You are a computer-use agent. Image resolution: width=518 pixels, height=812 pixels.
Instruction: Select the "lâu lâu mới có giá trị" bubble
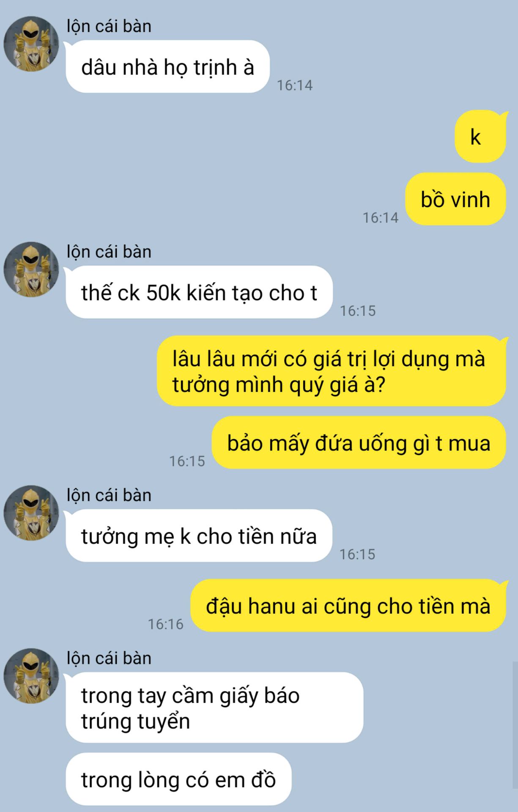tap(332, 371)
